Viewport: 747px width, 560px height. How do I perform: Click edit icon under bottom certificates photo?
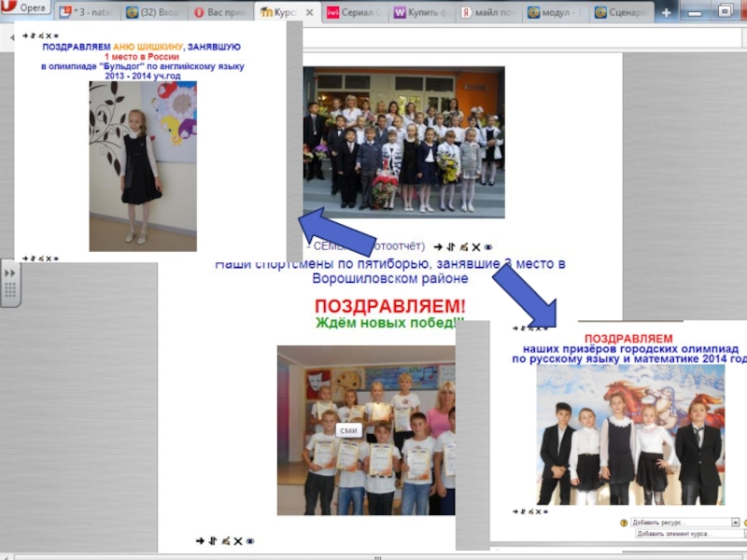224,540
